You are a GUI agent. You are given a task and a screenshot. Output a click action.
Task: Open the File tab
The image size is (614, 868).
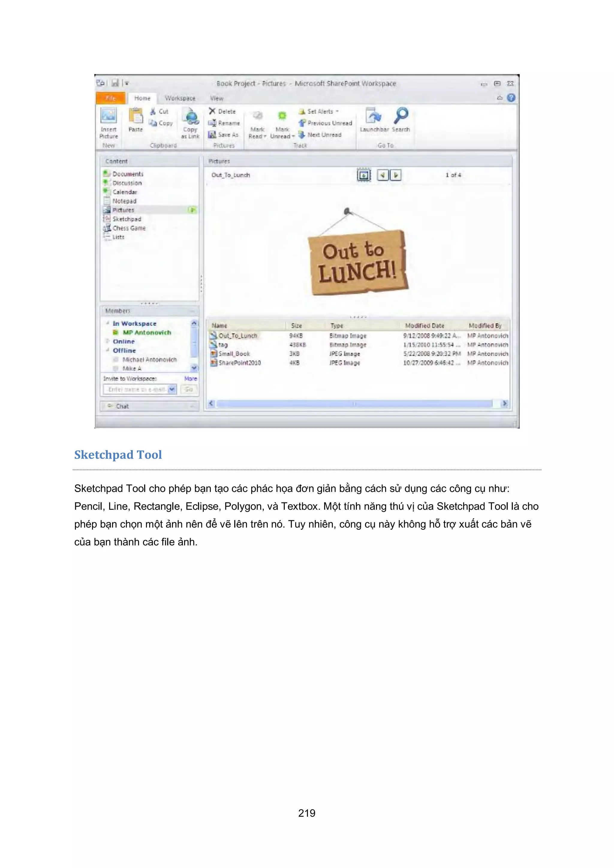pyautogui.click(x=111, y=98)
